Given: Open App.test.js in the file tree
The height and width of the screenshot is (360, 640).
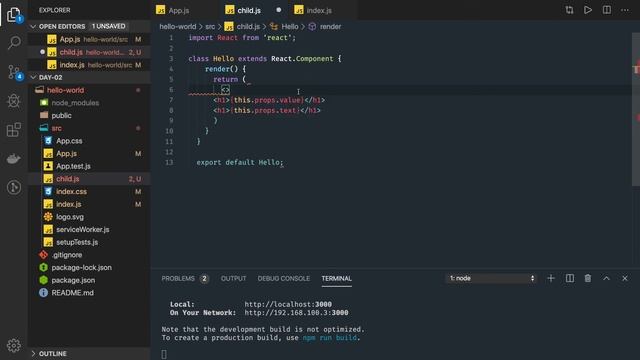Looking at the screenshot, I should point(89,166).
